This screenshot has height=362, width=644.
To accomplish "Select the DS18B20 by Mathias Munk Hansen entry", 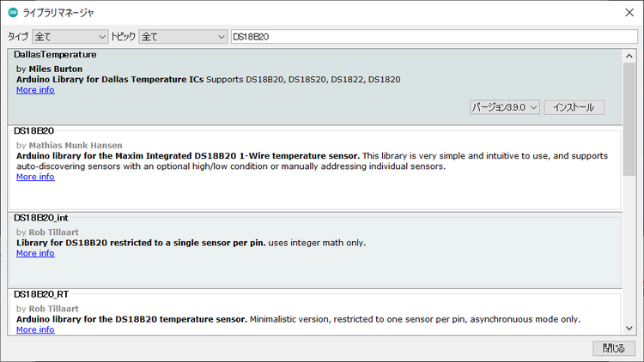I will [x=314, y=169].
